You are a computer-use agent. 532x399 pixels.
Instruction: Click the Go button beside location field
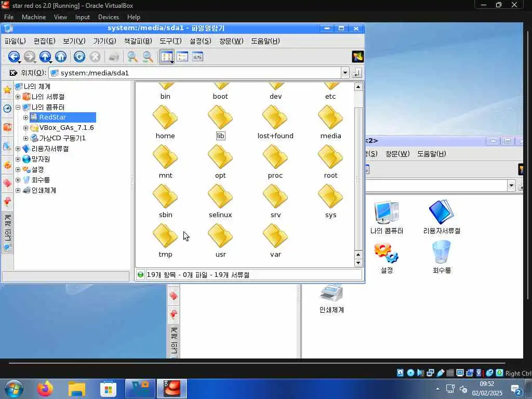coord(357,73)
